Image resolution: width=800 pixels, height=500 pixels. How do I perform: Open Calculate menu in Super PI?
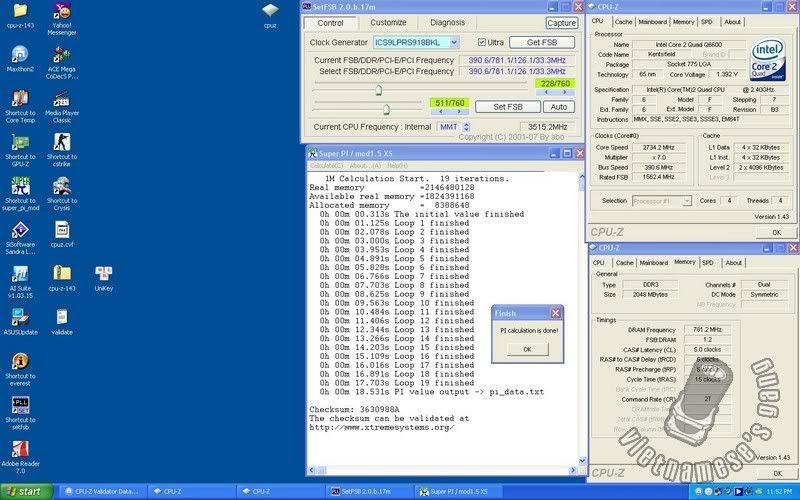tap(327, 166)
